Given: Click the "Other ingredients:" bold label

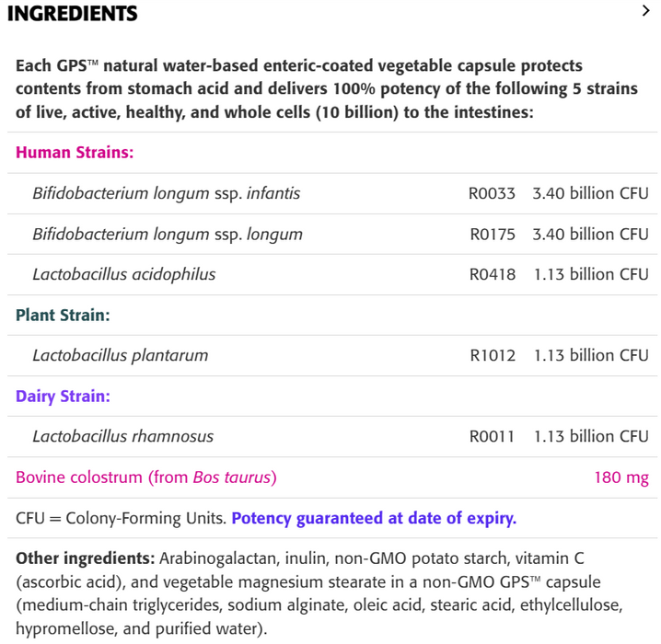Looking at the screenshot, I should coord(85,558).
